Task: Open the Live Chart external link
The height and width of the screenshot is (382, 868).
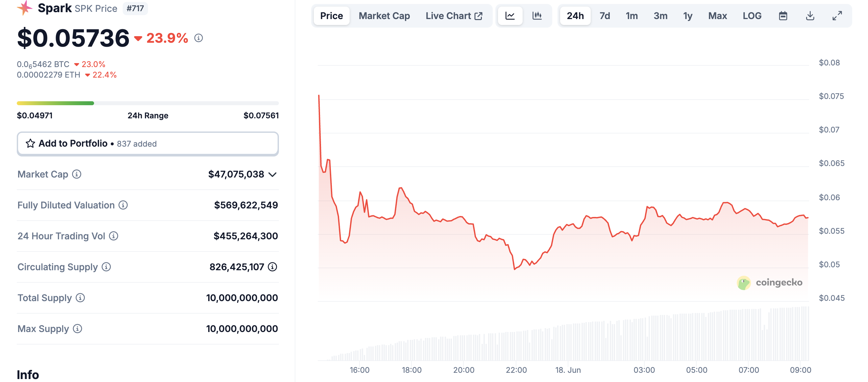Action: tap(454, 16)
